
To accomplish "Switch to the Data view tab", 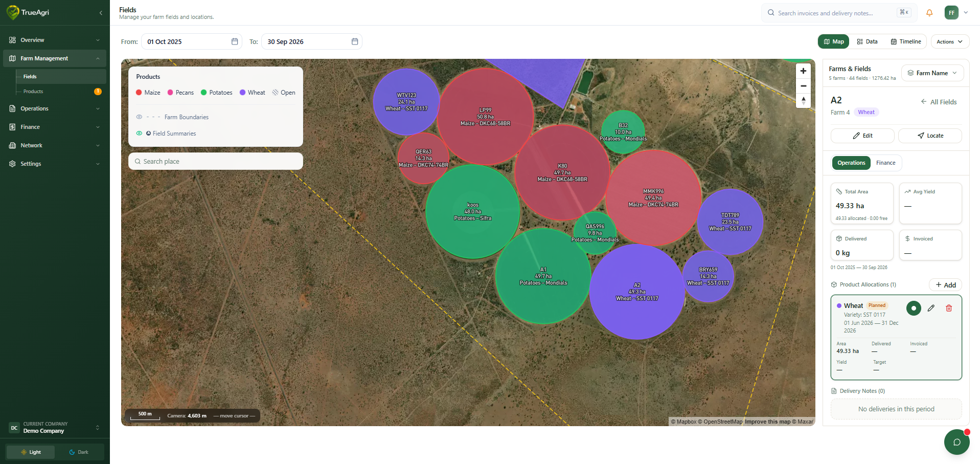I will tap(868, 41).
